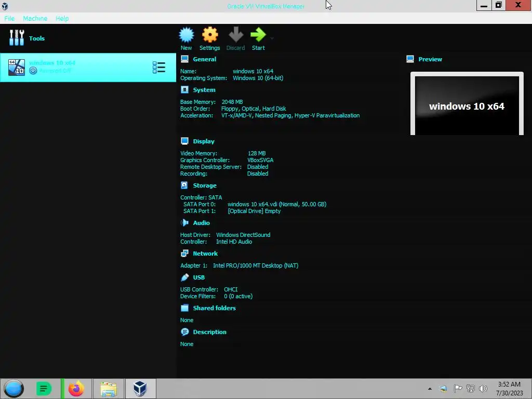Click the Windows 10 OS icon of VM

(17, 67)
